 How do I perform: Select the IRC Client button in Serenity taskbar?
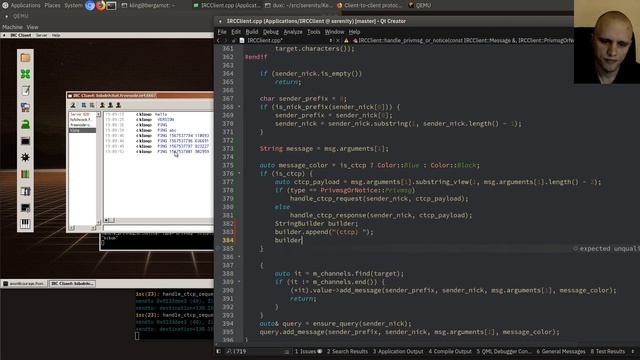[x=72, y=283]
